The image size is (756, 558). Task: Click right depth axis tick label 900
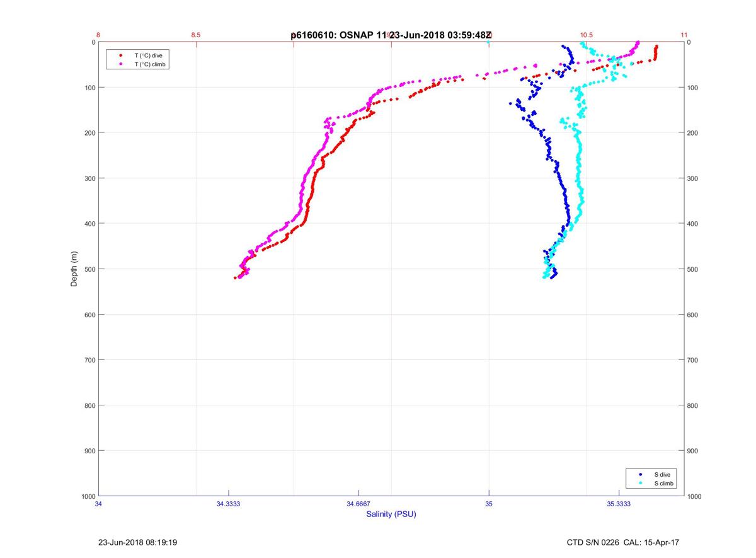pyautogui.click(x=692, y=451)
